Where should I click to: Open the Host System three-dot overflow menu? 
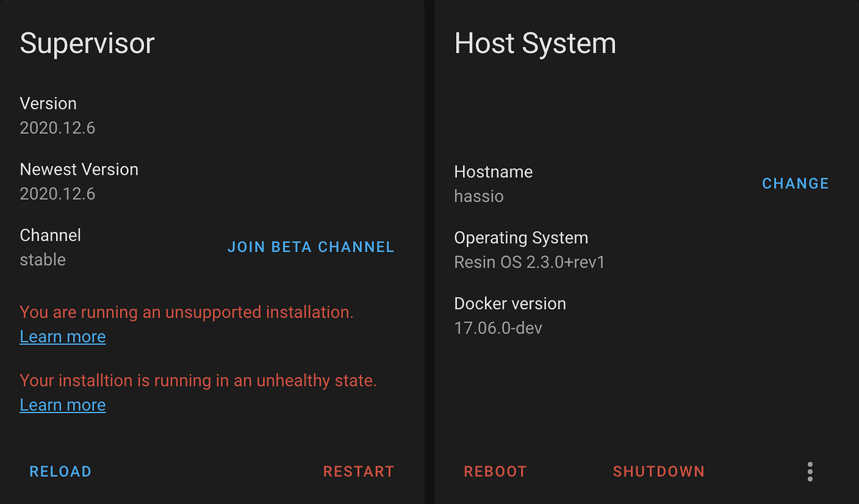tap(810, 472)
